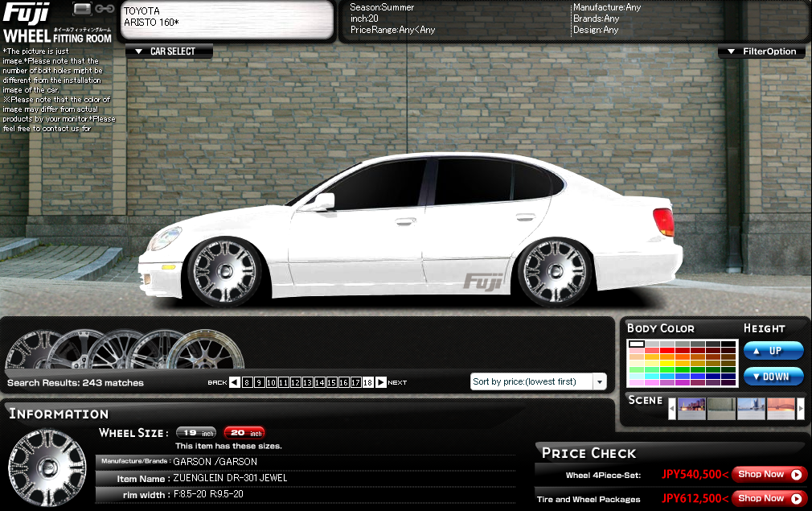This screenshot has width=812, height=511.
Task: Click the Fuji Wheel Fitting Room logo
Action: coord(57,23)
